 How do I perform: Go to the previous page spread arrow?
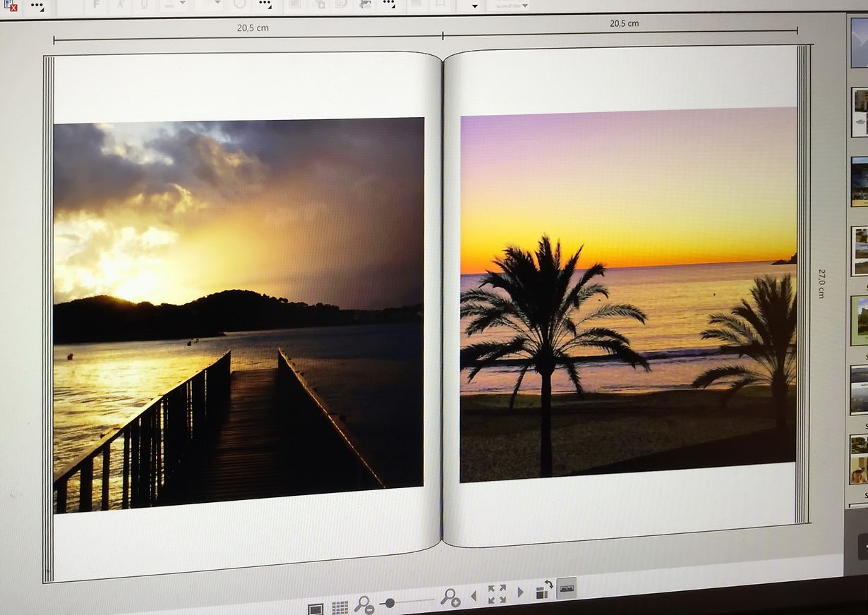[474, 595]
